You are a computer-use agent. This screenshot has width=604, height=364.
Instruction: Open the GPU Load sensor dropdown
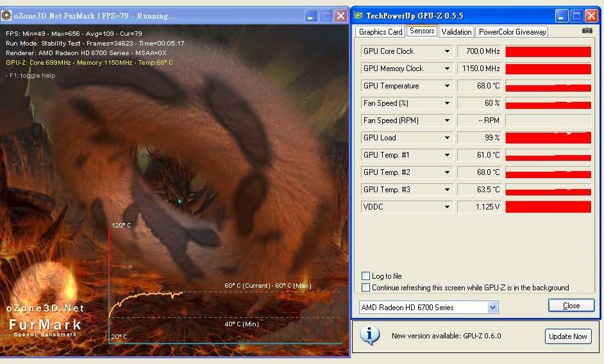coord(447,138)
